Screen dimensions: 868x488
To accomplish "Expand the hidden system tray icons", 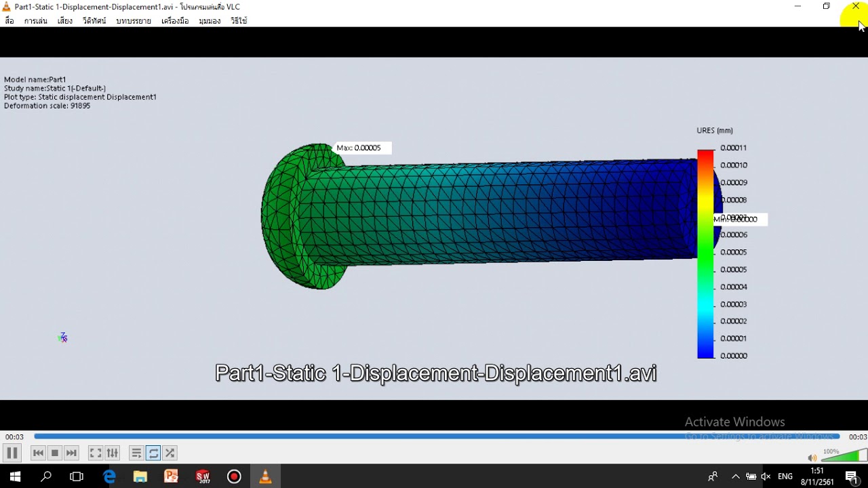I will tap(736, 476).
